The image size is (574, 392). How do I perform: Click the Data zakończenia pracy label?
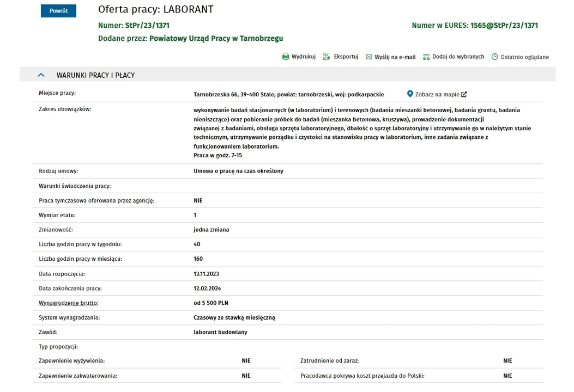[70, 288]
